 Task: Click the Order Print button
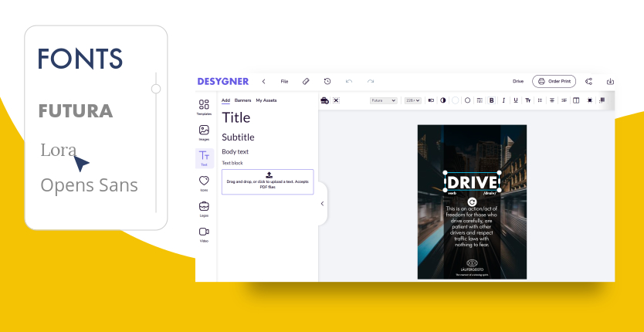(x=554, y=81)
